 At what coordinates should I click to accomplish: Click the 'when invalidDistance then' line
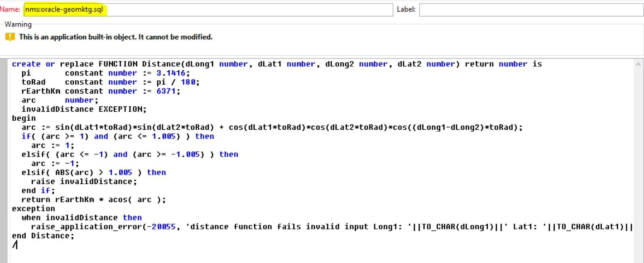pos(82,218)
